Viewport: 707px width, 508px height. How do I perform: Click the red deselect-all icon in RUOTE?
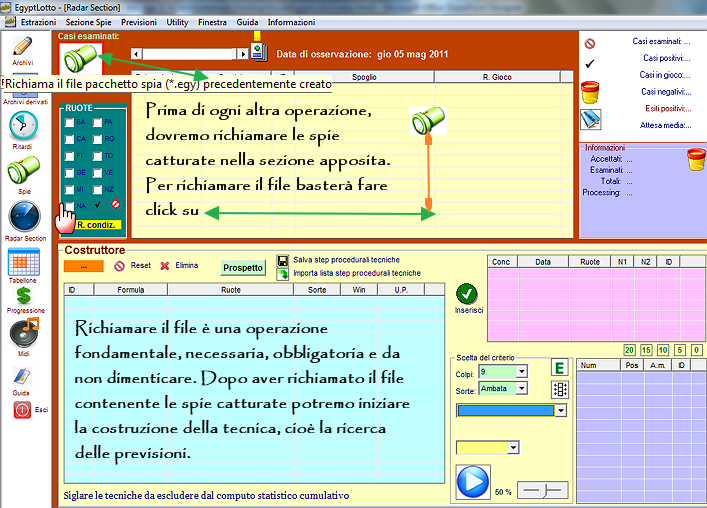pos(115,204)
